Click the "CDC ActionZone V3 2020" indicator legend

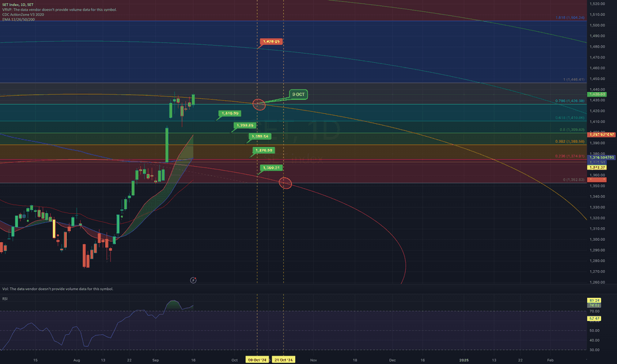23,15
